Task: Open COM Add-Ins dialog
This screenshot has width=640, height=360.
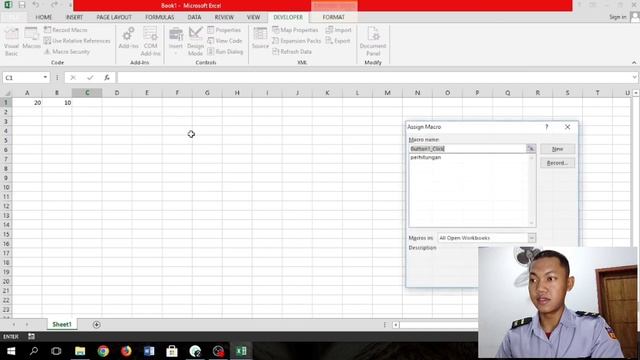Action: click(150, 41)
